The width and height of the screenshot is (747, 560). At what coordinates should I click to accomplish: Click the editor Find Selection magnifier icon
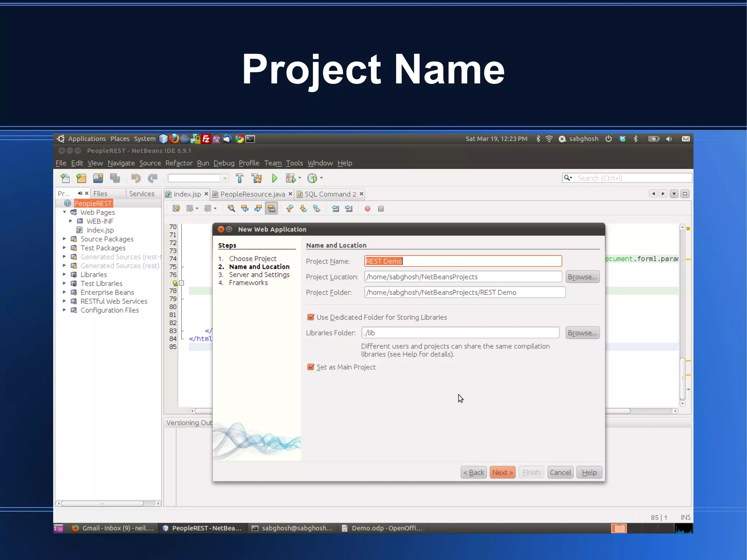pyautogui.click(x=231, y=209)
